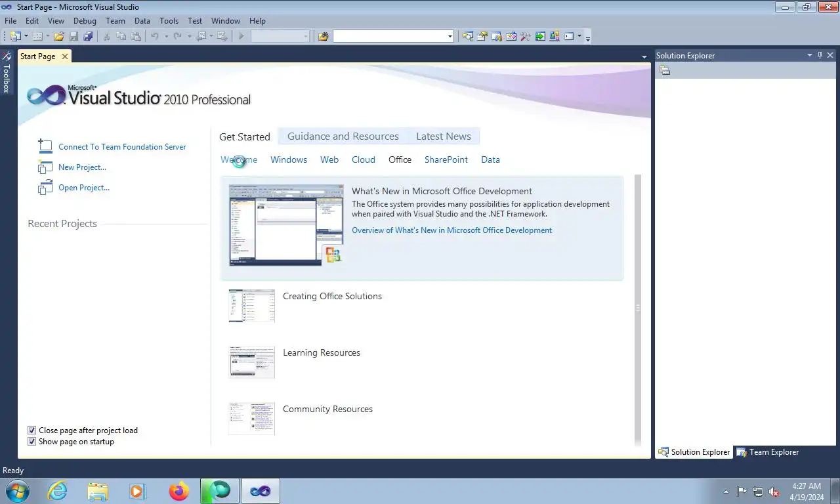Click the Find in Files icon
Viewport: 840px width, 504px height.
pyautogui.click(x=323, y=37)
